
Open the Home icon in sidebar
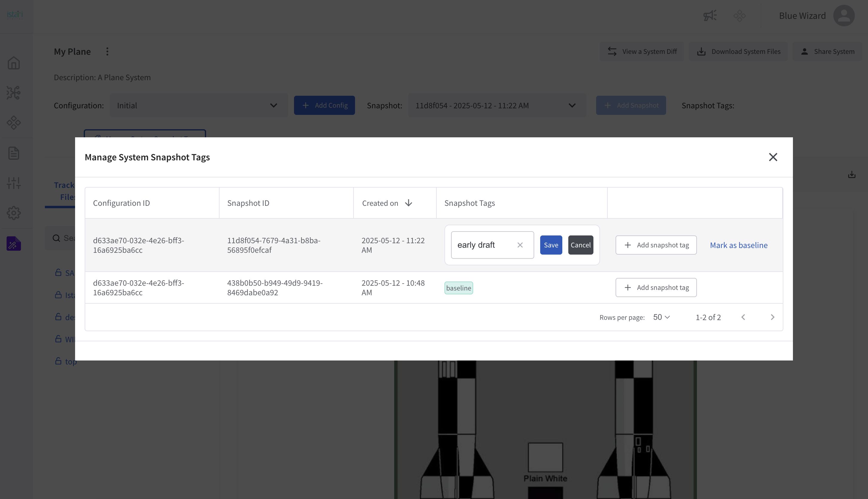[x=13, y=63]
